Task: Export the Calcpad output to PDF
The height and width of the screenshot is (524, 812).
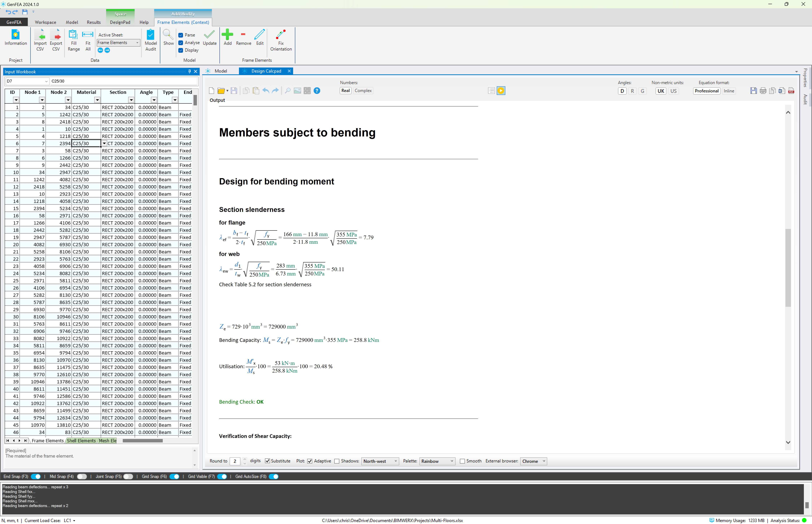Action: 791,90
